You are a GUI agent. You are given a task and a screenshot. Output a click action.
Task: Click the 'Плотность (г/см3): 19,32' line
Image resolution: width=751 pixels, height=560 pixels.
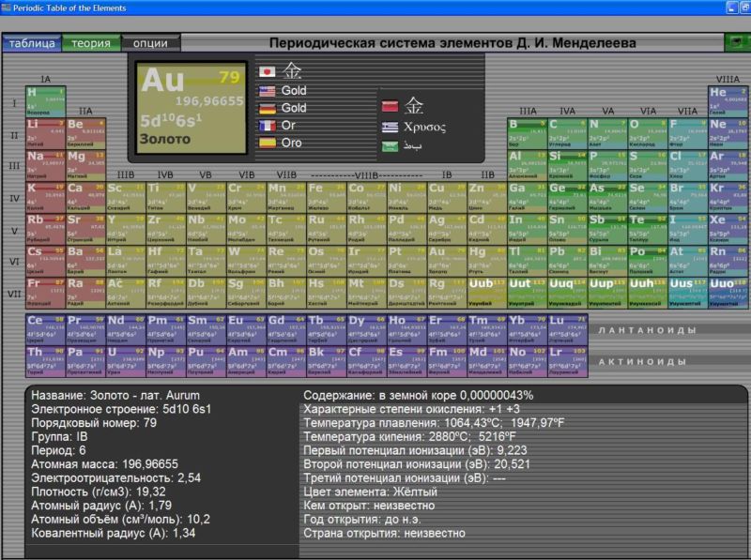click(x=99, y=492)
